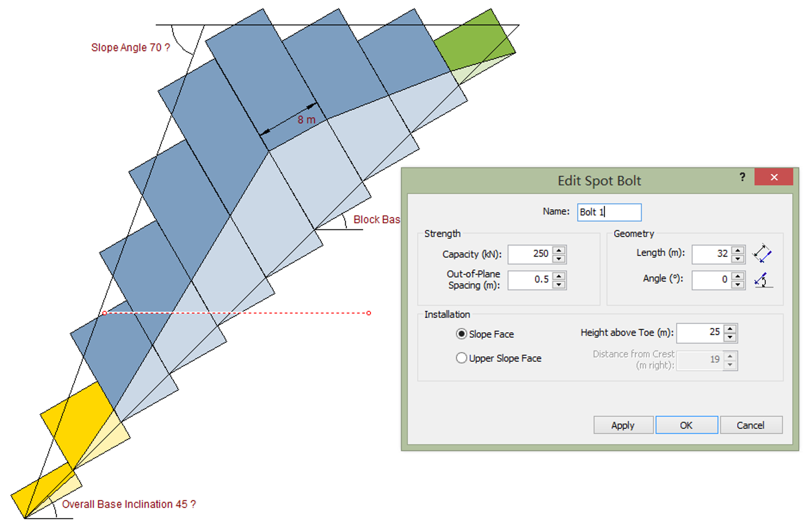Raise Height above Toe with up arrow
Viewport: 810px width, 532px height.
pos(730,329)
